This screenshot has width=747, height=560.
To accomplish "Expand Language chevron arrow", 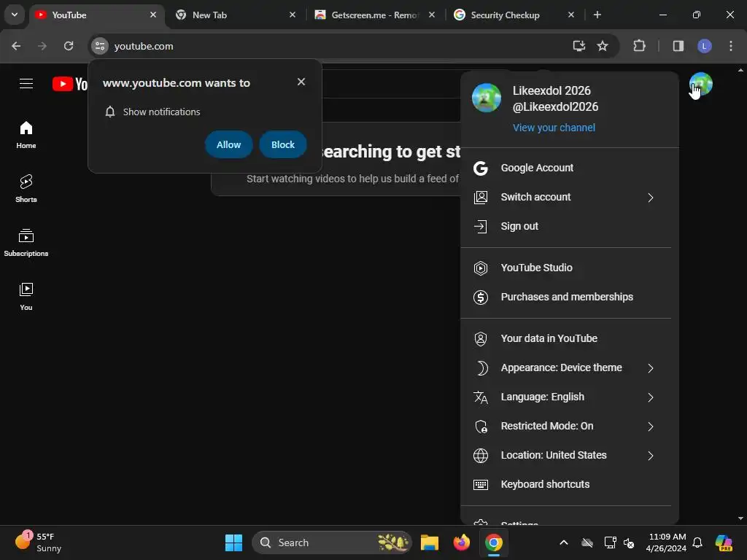I will click(x=650, y=397).
